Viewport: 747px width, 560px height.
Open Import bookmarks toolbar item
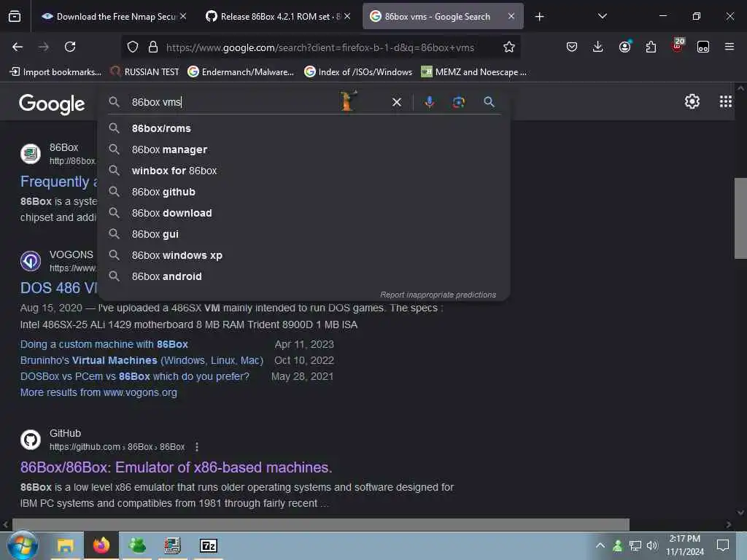point(55,72)
